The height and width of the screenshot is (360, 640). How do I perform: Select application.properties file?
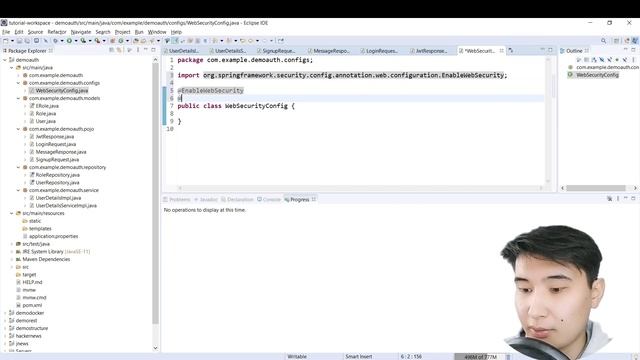53,236
